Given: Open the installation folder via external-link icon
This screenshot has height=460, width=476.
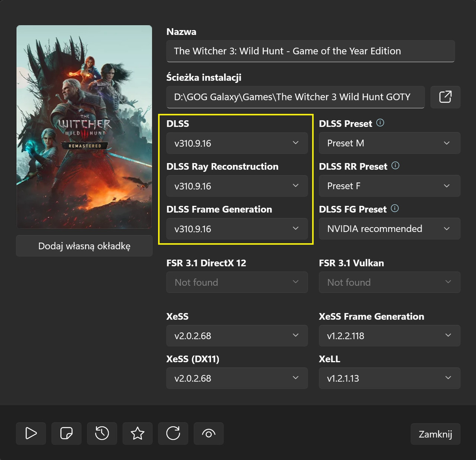Looking at the screenshot, I should click(x=445, y=97).
